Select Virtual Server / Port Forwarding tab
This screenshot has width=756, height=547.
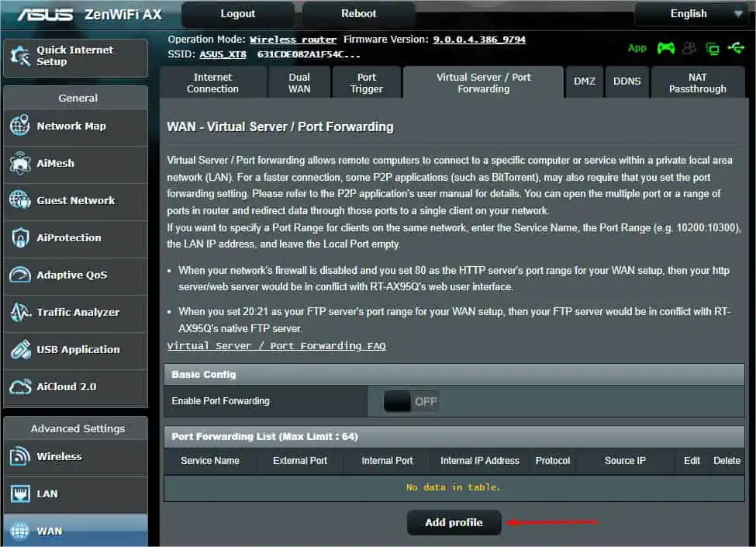point(483,83)
